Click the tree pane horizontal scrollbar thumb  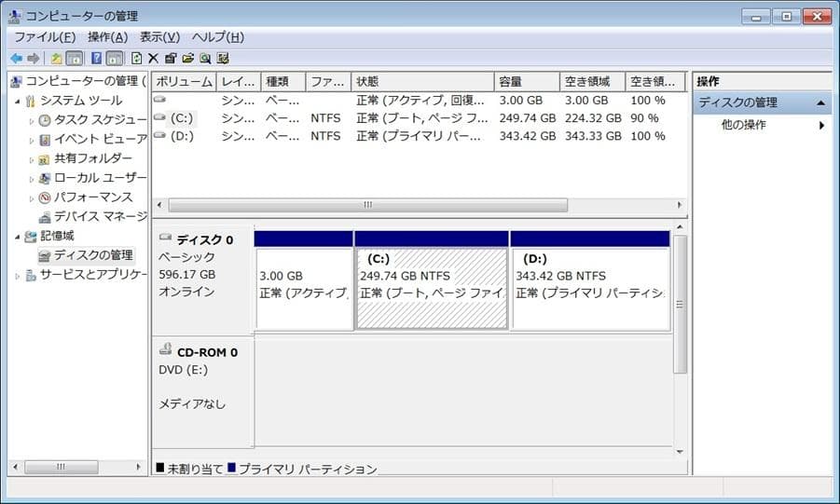click(x=62, y=467)
